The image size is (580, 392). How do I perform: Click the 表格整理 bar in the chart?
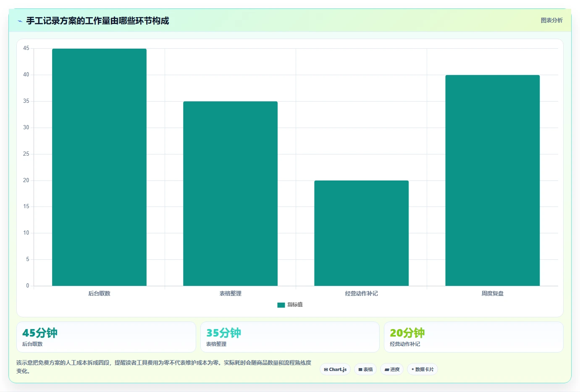[x=230, y=193]
